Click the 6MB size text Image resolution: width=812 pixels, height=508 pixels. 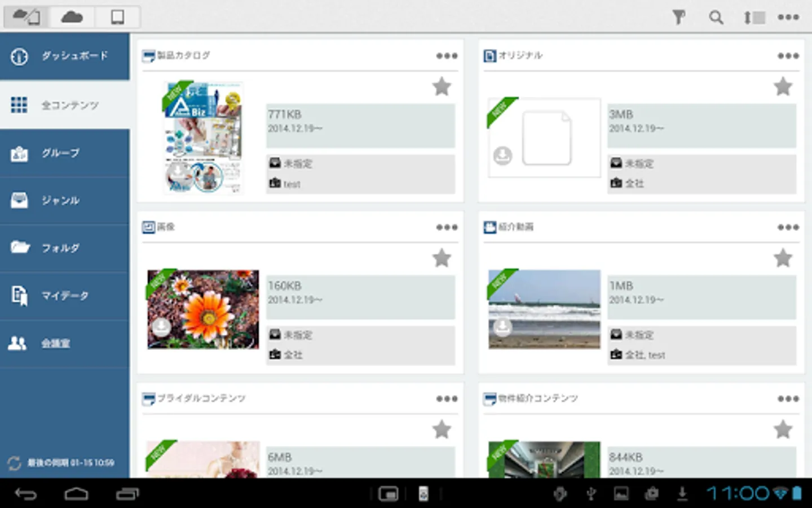[280, 457]
